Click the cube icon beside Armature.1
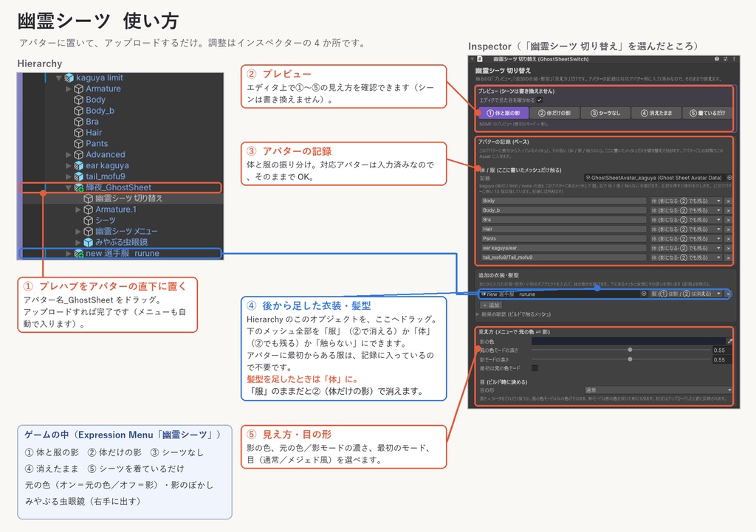Image resolution: width=756 pixels, height=532 pixels. click(x=89, y=210)
